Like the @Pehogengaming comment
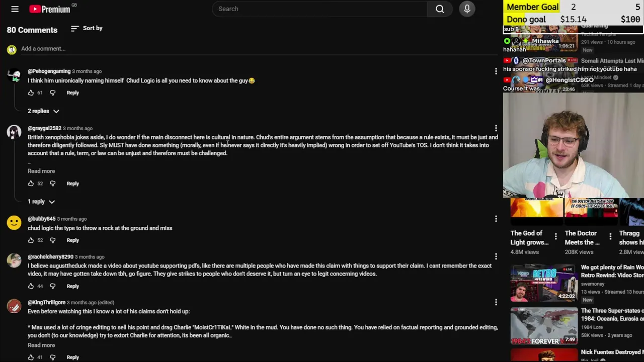Screen dimensions: 644x362 click(31, 93)
